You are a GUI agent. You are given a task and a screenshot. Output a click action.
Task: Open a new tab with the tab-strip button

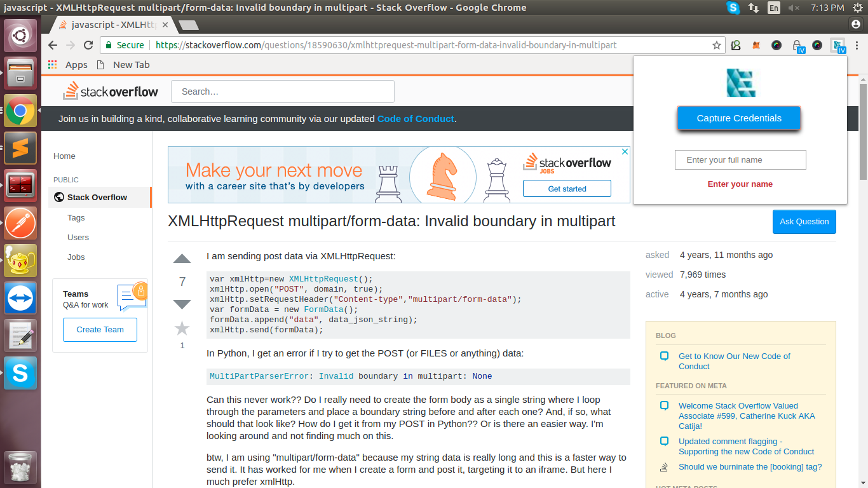(189, 25)
